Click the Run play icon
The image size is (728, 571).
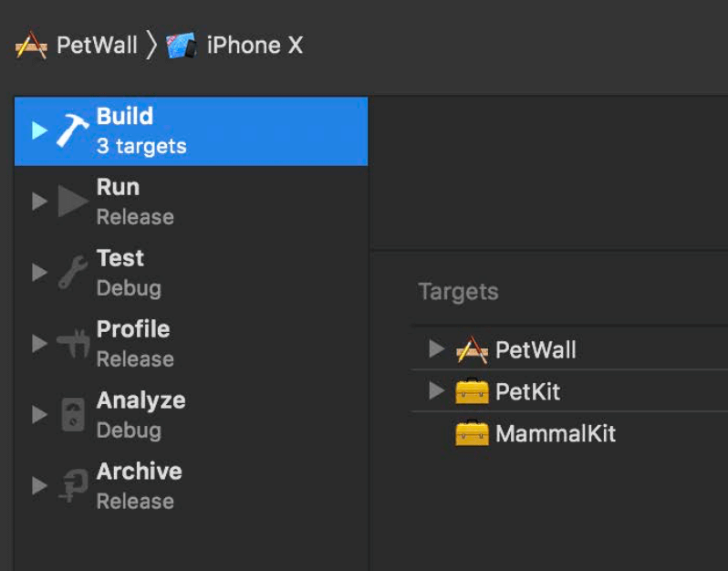(73, 202)
